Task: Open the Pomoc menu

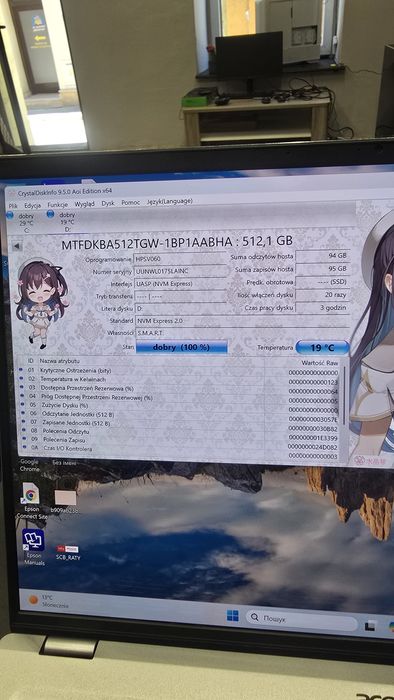Action: (x=131, y=202)
